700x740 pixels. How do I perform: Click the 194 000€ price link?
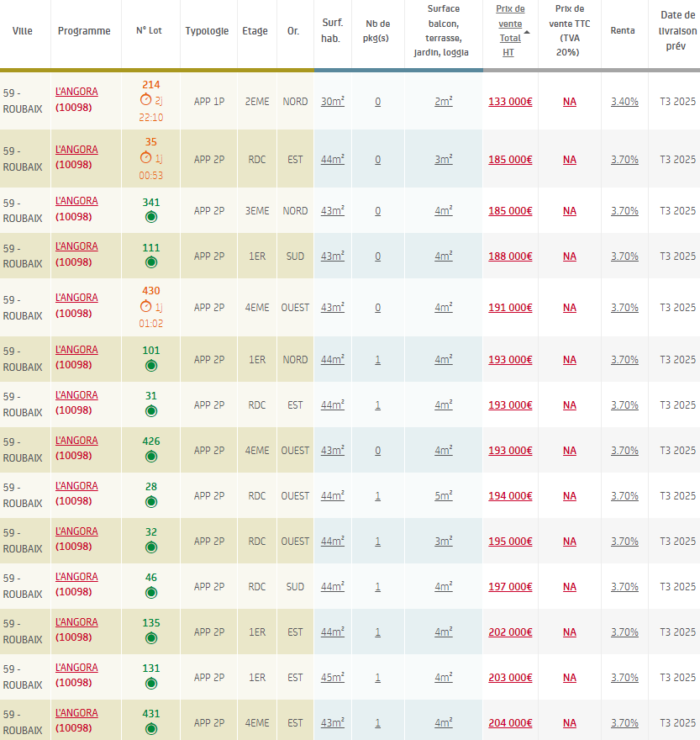(x=510, y=496)
